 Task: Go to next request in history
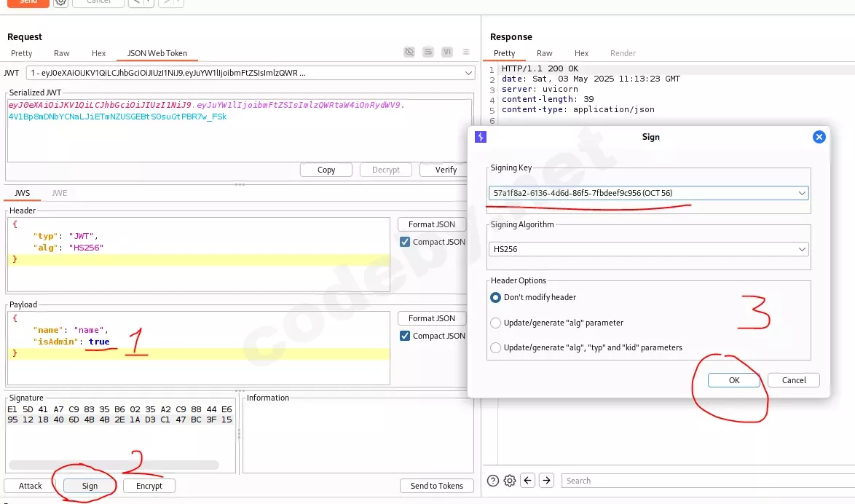166,2
